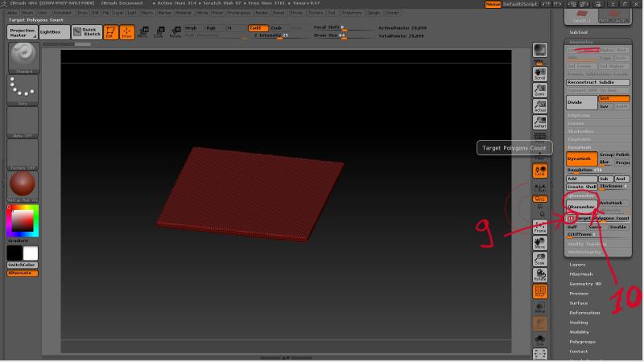
Task: Open the Alpha menu
Action: (x=12, y=13)
